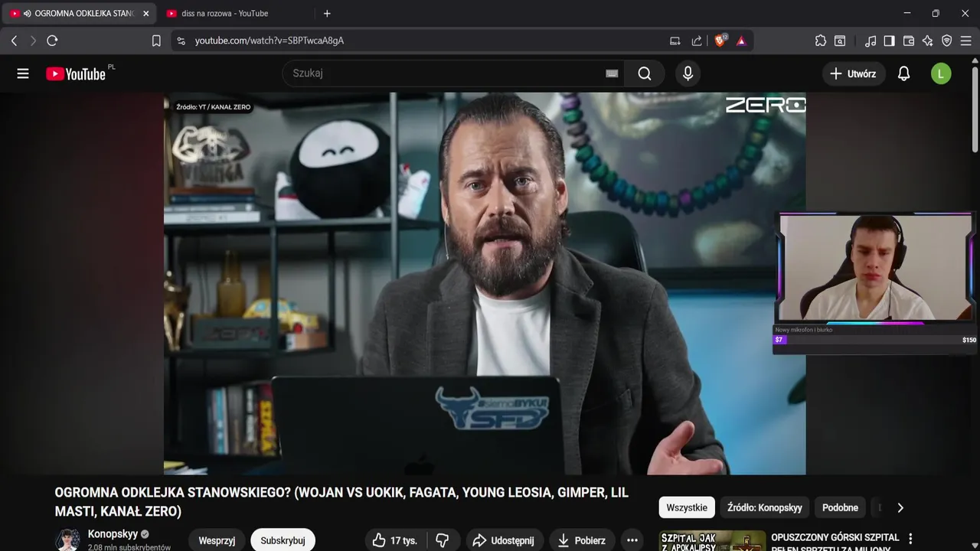Share this page via the share icon
This screenshot has width=980, height=551.
(697, 41)
